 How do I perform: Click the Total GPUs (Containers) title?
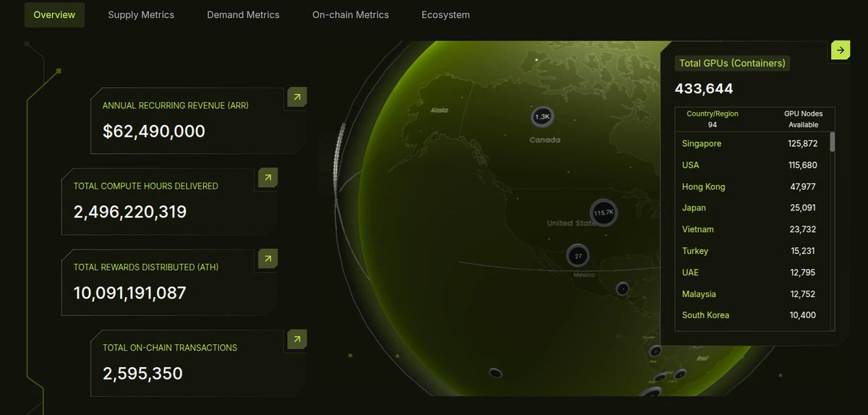(732, 63)
